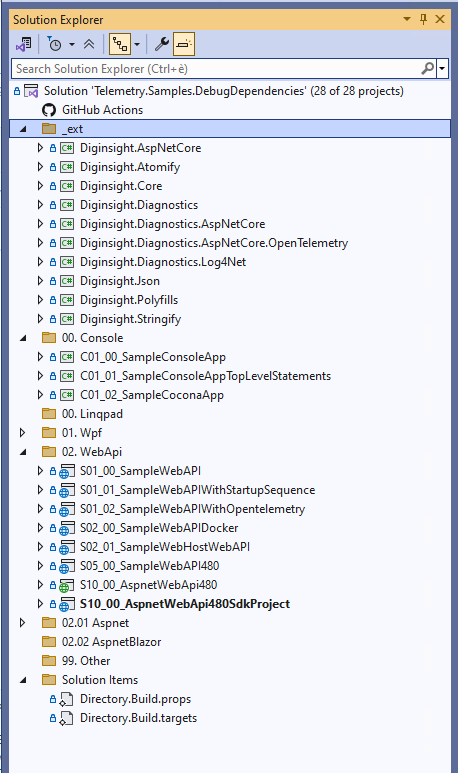The width and height of the screenshot is (458, 773).
Task: Toggle auto-hide with the pin icon
Action: [423, 19]
